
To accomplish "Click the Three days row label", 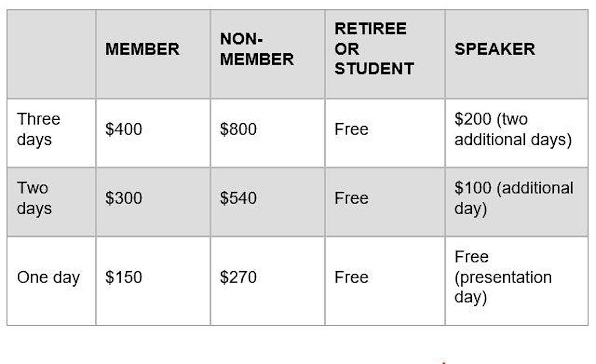I will pyautogui.click(x=38, y=129).
